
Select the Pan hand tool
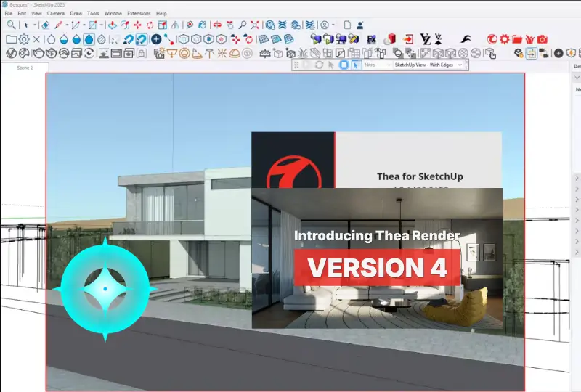(230, 25)
